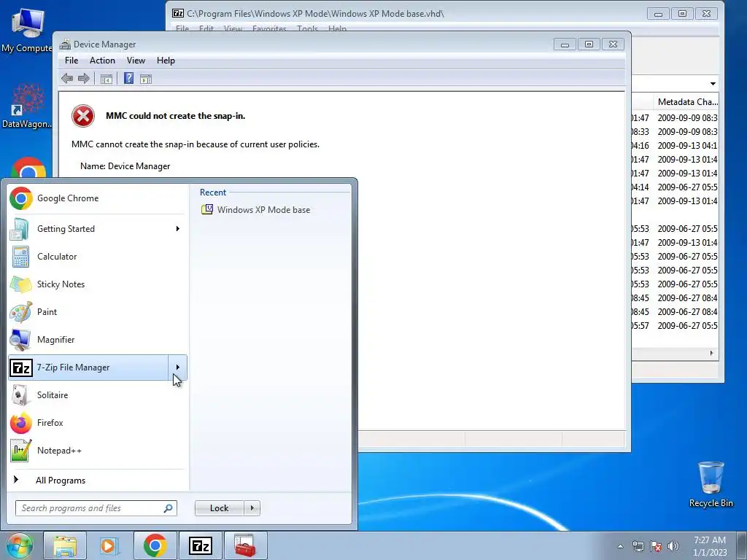This screenshot has height=560, width=747.
Task: Open 7-Zip File Manager in Start menu
Action: (88, 367)
